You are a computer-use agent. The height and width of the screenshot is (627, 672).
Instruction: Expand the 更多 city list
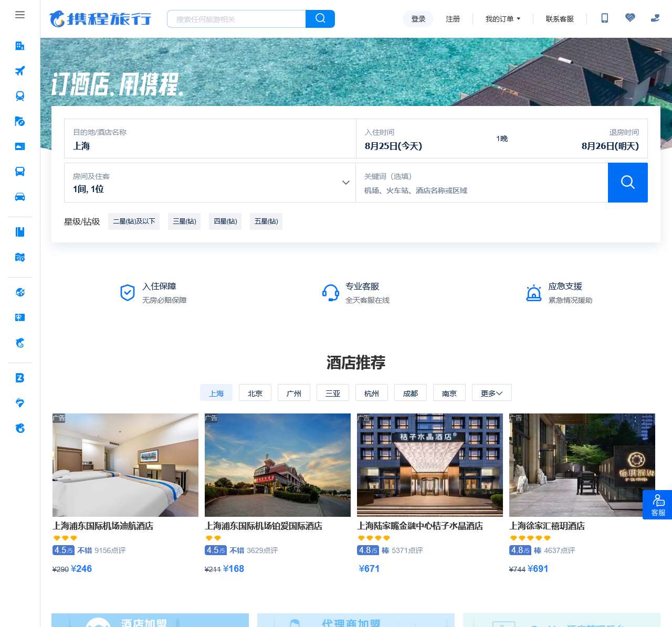tap(491, 392)
